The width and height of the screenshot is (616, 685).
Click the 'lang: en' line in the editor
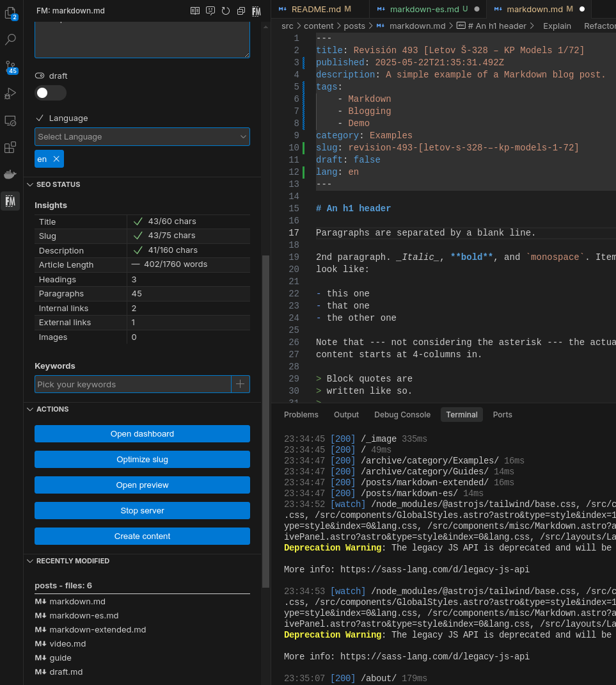pos(338,172)
